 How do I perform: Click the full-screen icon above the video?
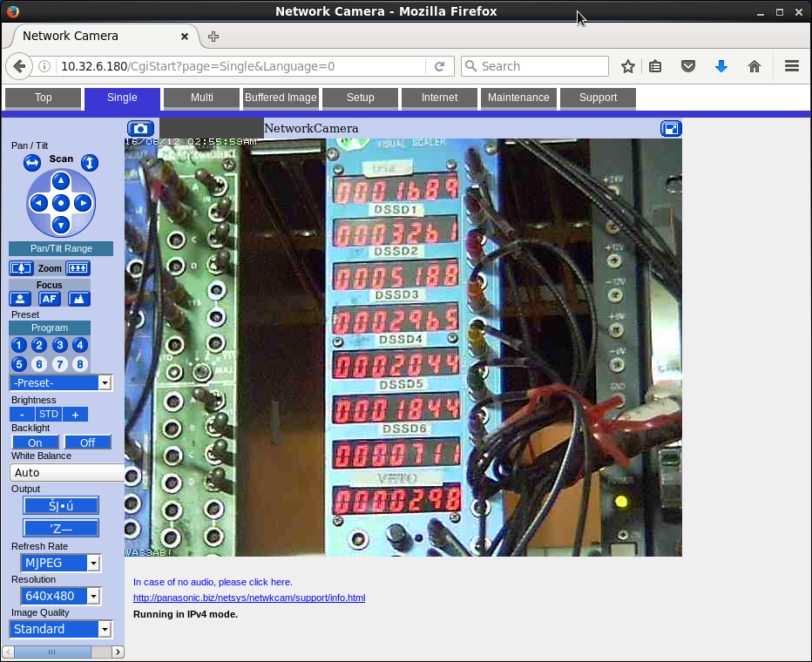[x=671, y=129]
